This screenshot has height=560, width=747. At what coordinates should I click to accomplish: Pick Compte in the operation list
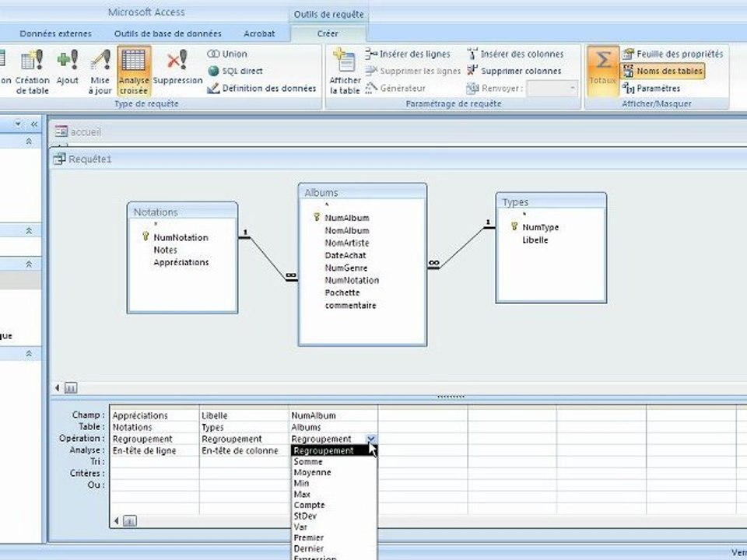tap(334, 505)
